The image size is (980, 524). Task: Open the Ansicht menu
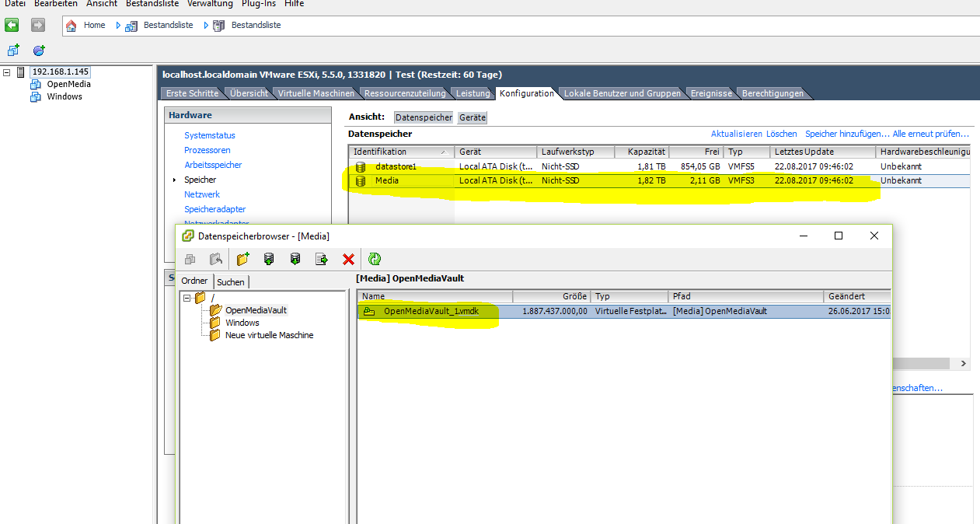(x=102, y=4)
